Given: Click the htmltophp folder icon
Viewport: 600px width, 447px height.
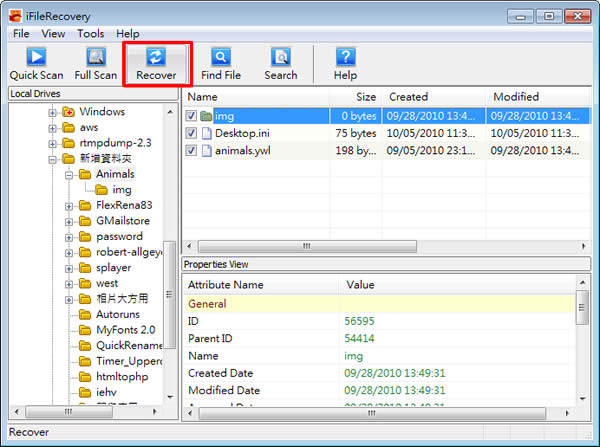Looking at the screenshot, I should click(x=85, y=377).
